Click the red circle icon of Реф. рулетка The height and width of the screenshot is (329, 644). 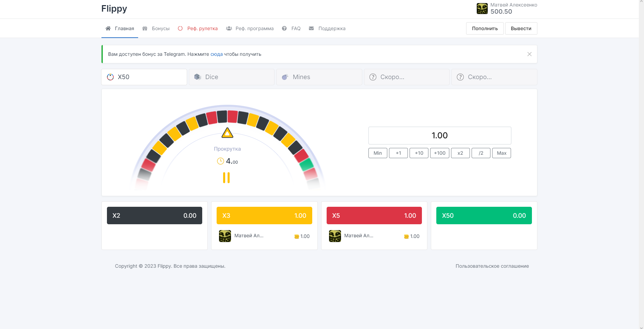(x=180, y=28)
